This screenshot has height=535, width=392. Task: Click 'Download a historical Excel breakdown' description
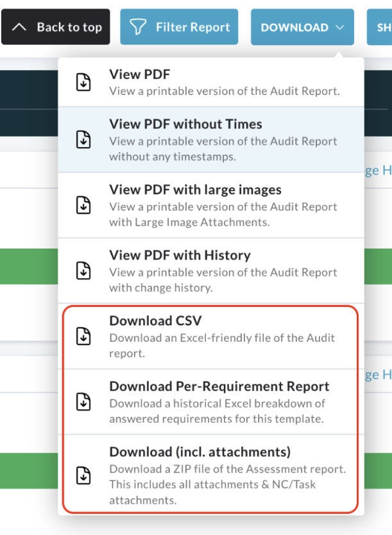pyautogui.click(x=217, y=411)
